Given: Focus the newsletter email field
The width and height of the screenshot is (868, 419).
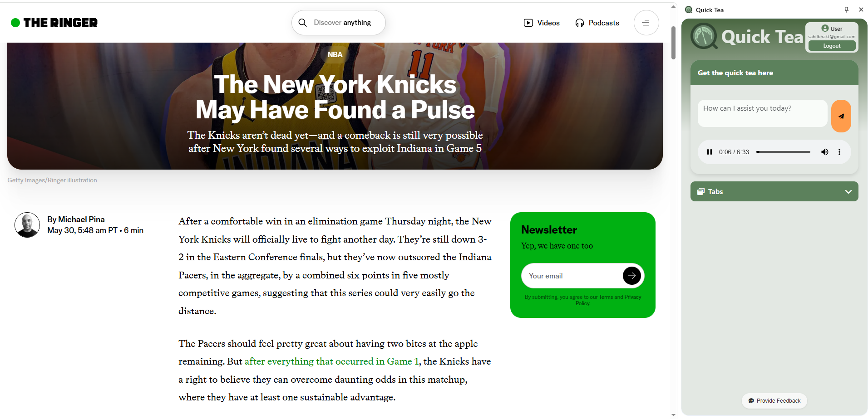Looking at the screenshot, I should 572,276.
